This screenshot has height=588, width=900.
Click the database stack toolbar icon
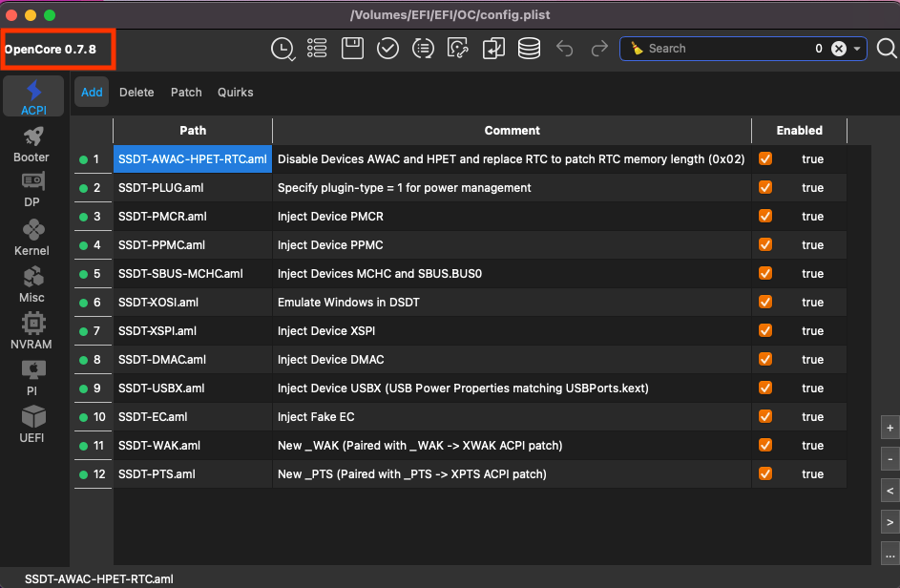point(529,49)
